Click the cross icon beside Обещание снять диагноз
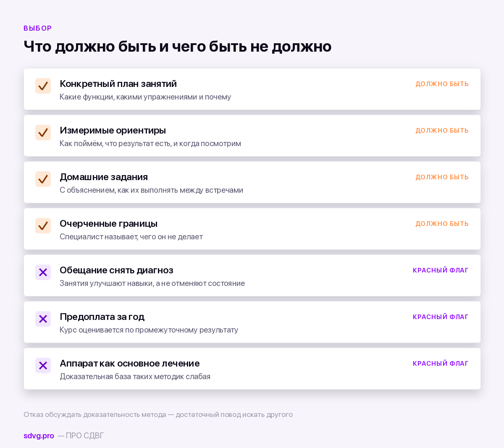504x448 pixels. click(x=43, y=272)
